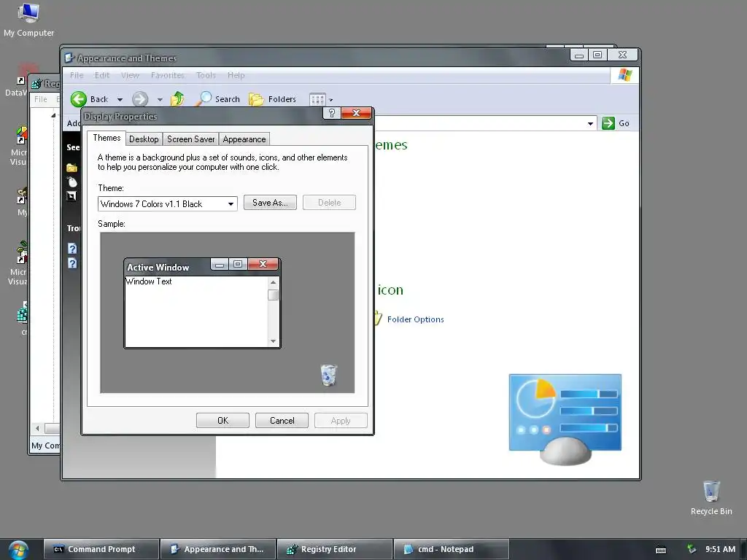
Task: Click the Save As... button
Action: [270, 203]
